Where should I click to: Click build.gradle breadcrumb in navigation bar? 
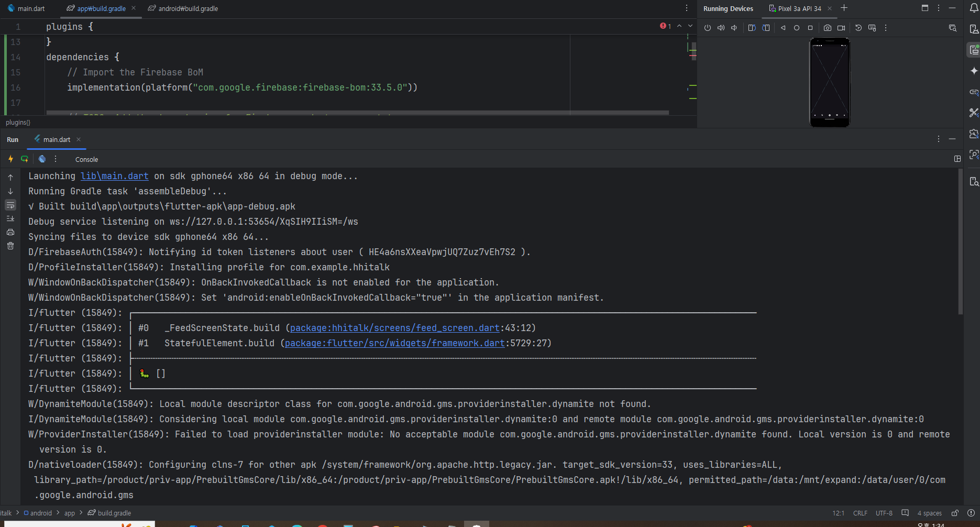click(x=109, y=513)
